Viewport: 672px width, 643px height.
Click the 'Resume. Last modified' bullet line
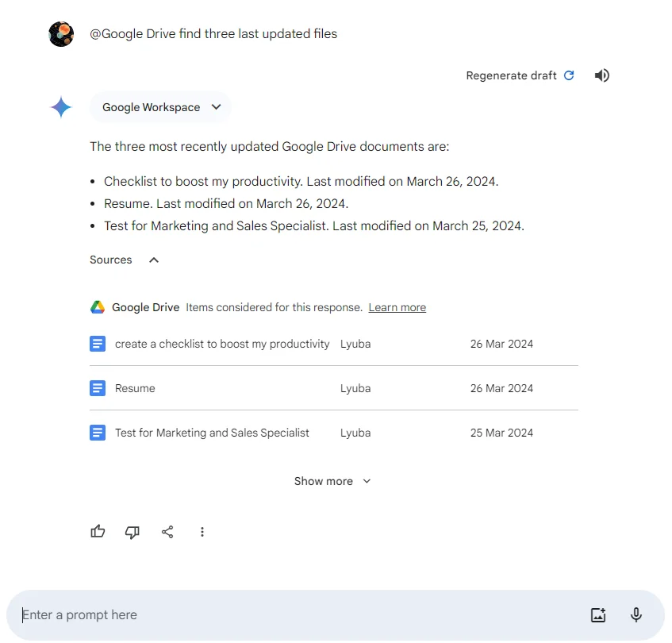pyautogui.click(x=226, y=203)
